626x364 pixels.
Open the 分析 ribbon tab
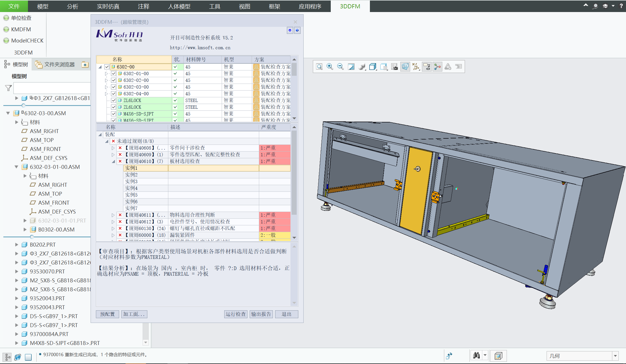click(72, 6)
